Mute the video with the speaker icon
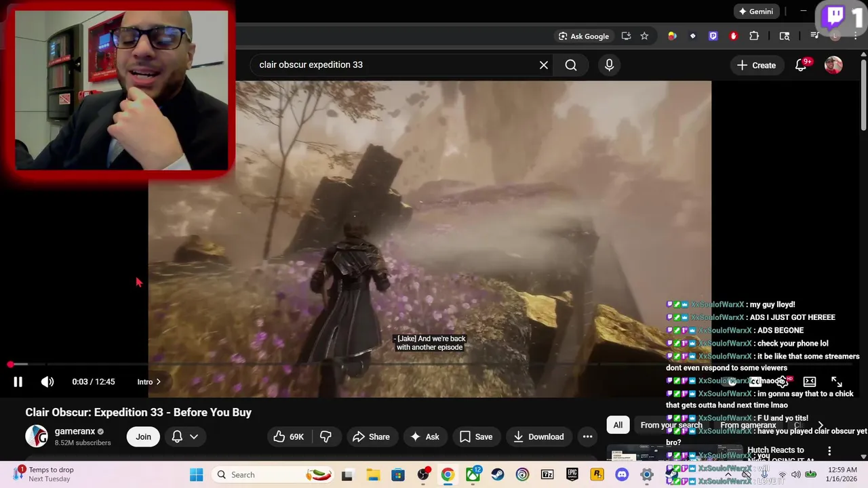This screenshot has height=488, width=868. click(47, 382)
